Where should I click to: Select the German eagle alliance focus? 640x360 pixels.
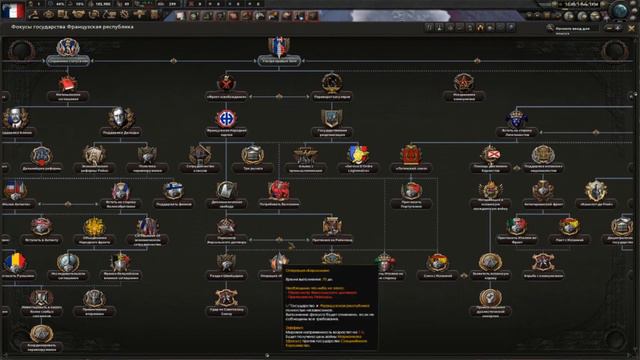tap(305, 159)
